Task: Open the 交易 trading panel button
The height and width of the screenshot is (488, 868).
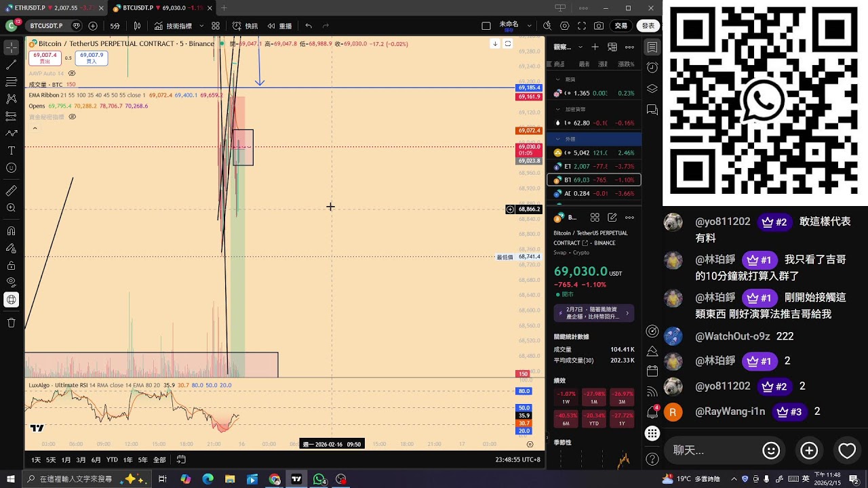Action: click(x=621, y=26)
